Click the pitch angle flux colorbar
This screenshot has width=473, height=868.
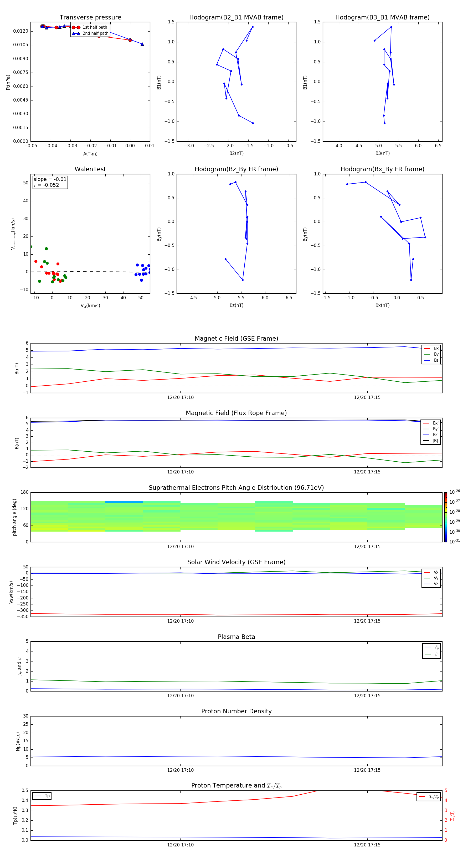pyautogui.click(x=446, y=517)
